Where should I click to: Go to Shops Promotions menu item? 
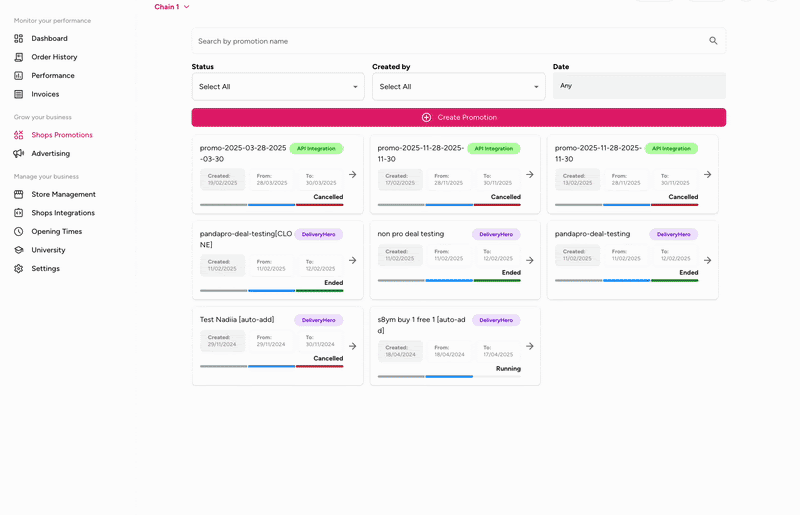pos(62,135)
